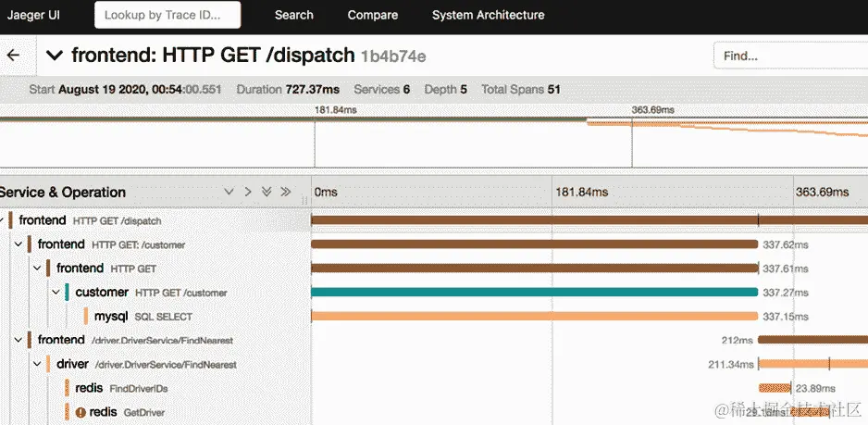Expand one level with down chevron icon
This screenshot has height=425, width=868.
[229, 192]
